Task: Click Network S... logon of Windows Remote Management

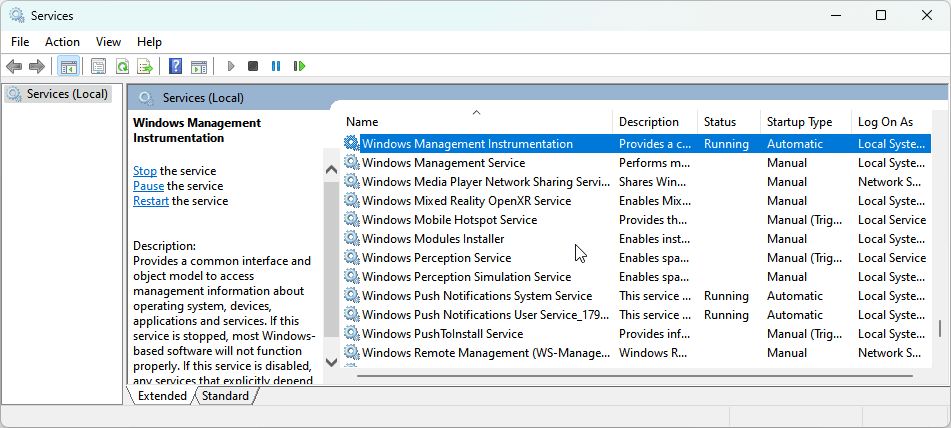Action: coord(889,353)
